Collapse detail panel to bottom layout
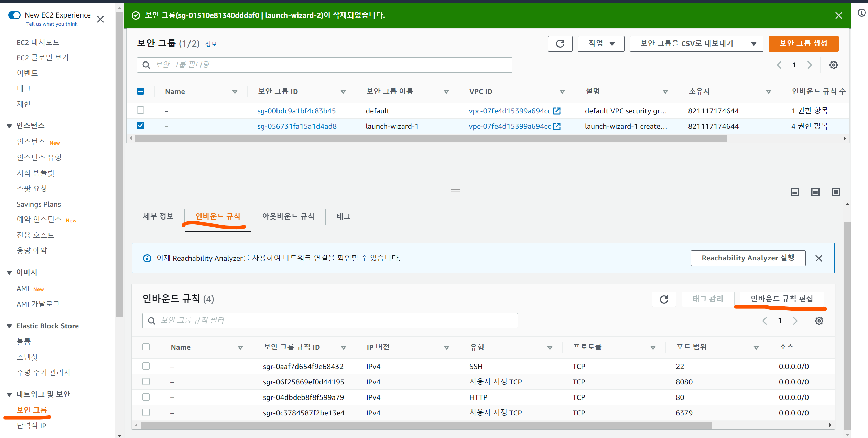Image resolution: width=868 pixels, height=438 pixels. click(794, 192)
